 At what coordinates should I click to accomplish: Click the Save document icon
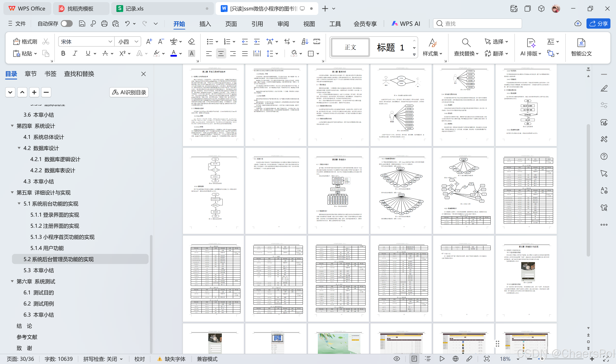click(x=82, y=23)
